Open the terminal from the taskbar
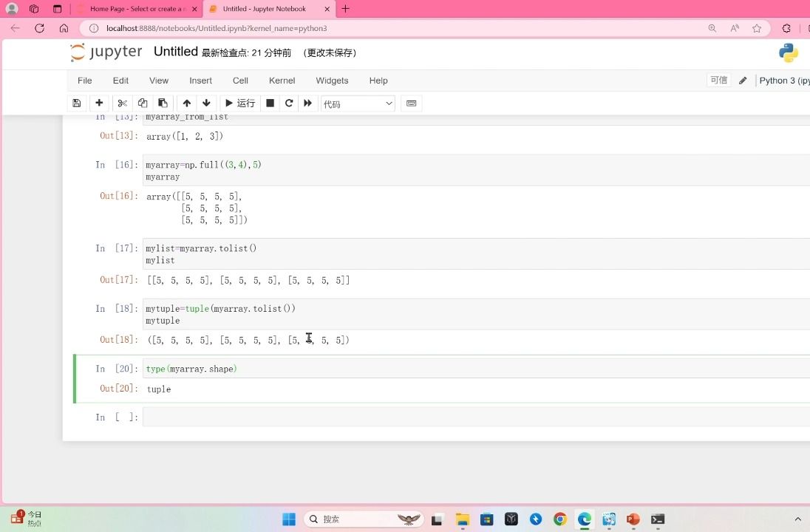Screen dimensions: 810x532 coord(658,519)
